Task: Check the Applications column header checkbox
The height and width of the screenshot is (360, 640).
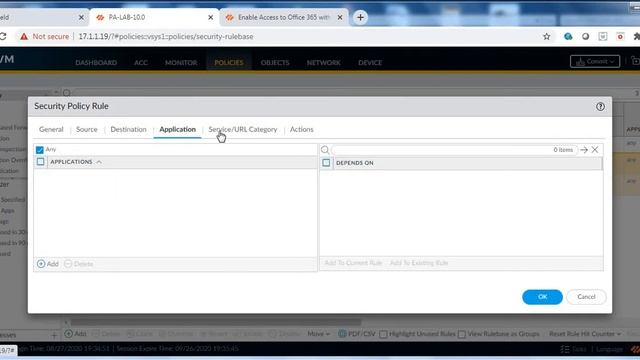Action: click(x=40, y=162)
